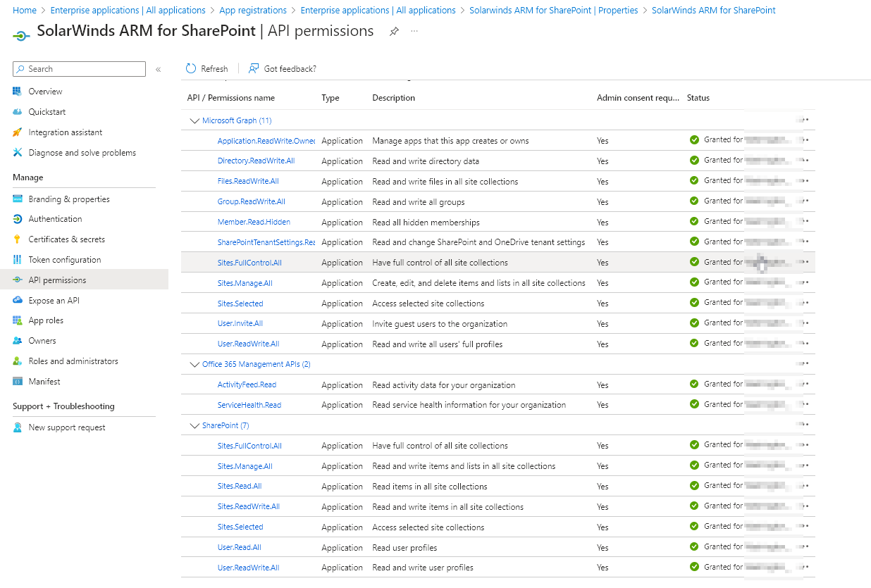871x588 pixels.
Task: Click the green checkmark in the ActivityFeed.Read row
Action: point(694,384)
